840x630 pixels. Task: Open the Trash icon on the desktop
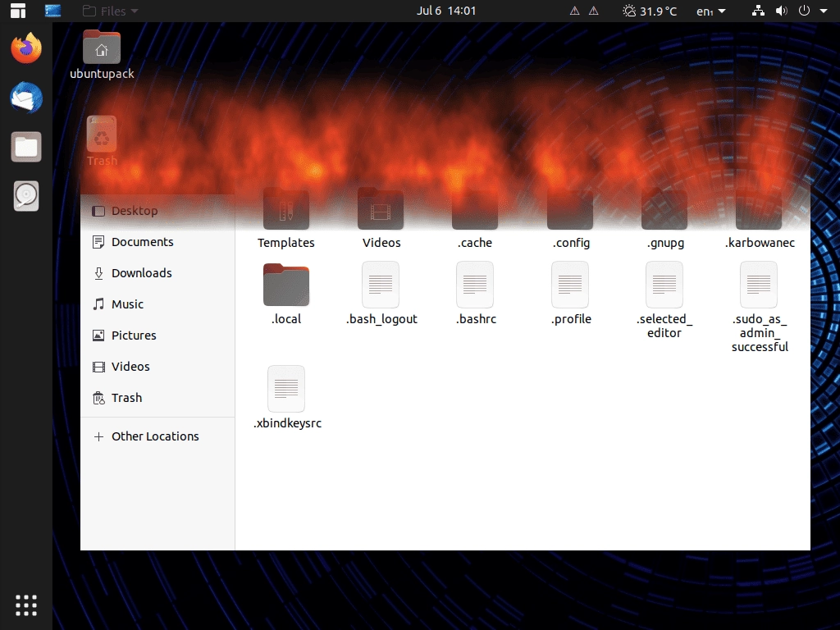(x=102, y=141)
